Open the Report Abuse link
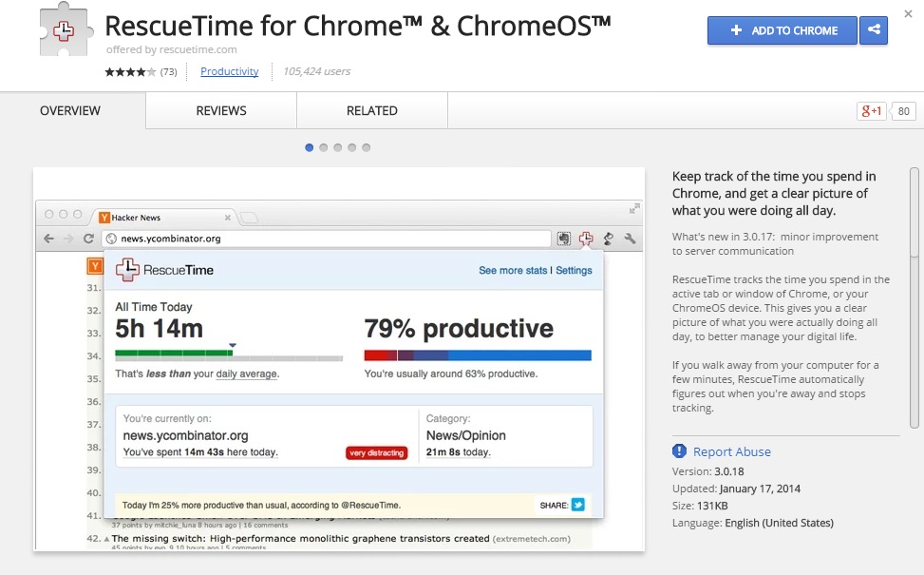Screen dimensions: 924x575 [732, 451]
